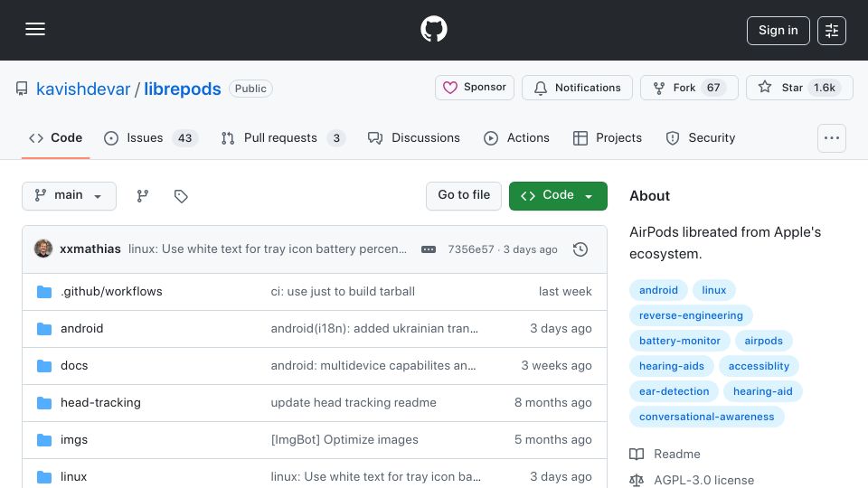Screen dimensions: 868x488
Task: Open '[ImgBot] Optimize images' commit
Action: (x=344, y=440)
